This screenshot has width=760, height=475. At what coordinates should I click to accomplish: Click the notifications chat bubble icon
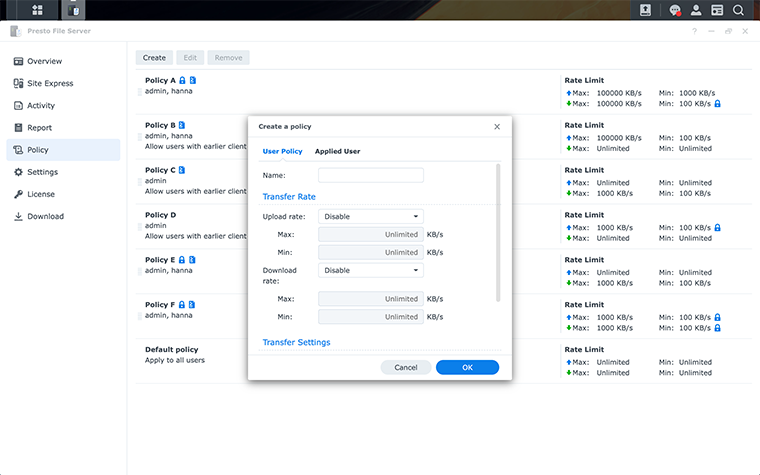click(x=675, y=10)
